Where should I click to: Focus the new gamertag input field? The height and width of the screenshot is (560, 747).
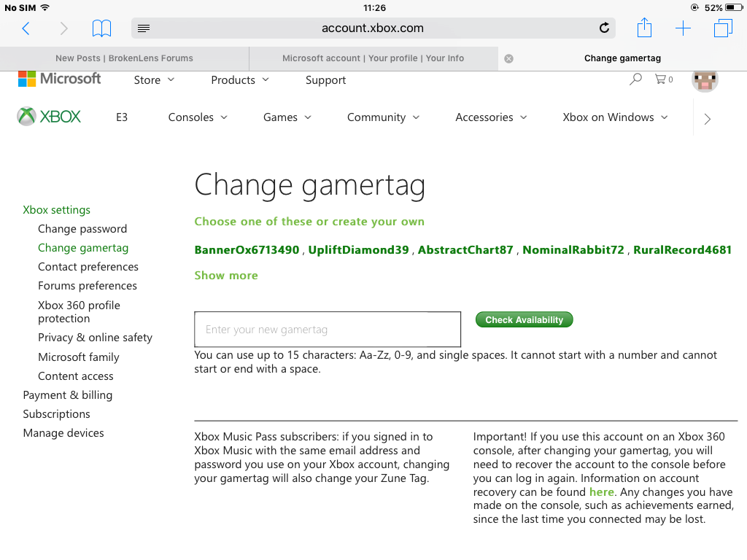pos(328,330)
